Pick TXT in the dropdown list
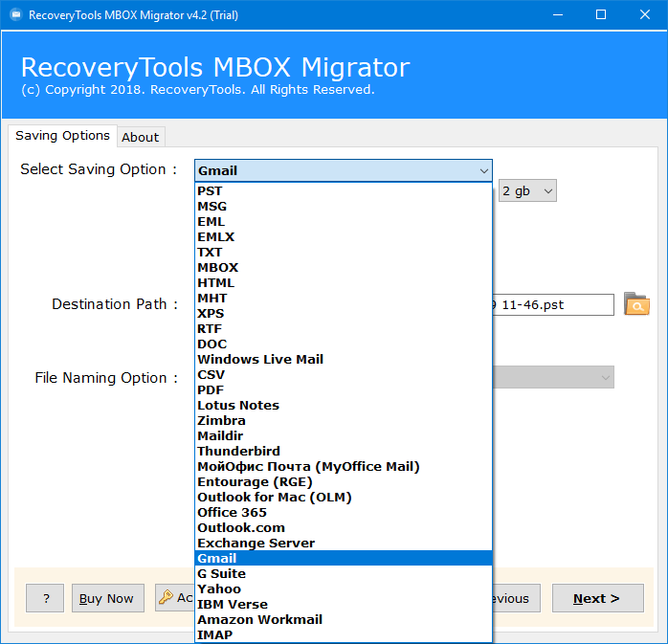Viewport: 668px width, 644px height. point(344,253)
